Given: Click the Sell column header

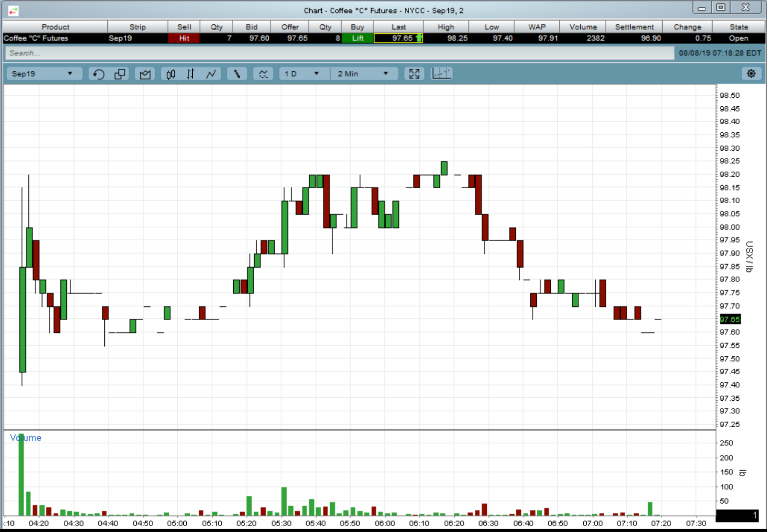Looking at the screenshot, I should 184,27.
